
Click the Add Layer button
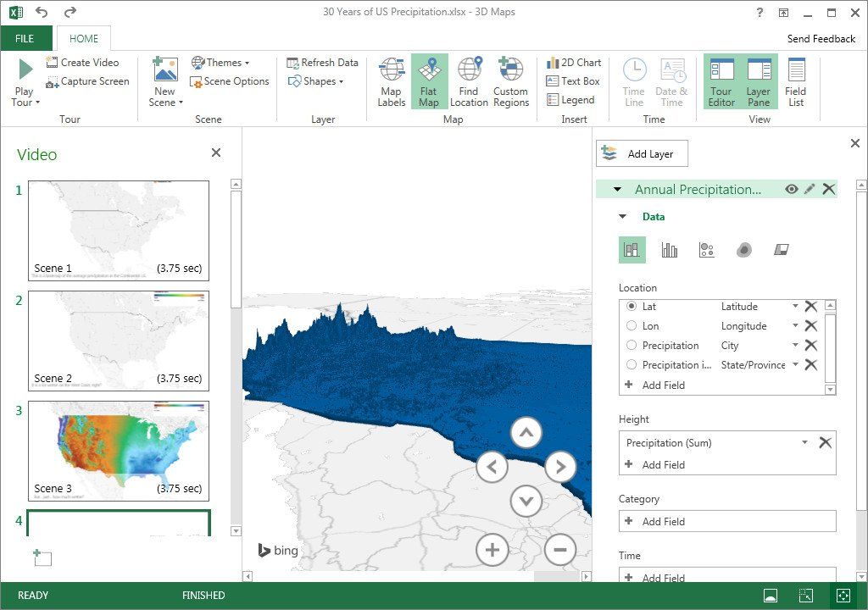coord(642,153)
